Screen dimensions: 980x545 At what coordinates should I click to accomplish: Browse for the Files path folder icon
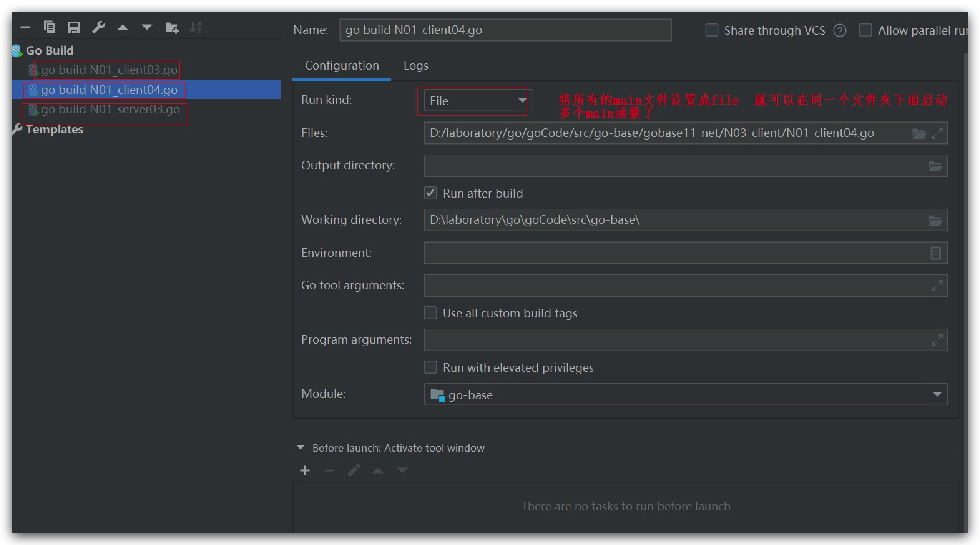919,134
